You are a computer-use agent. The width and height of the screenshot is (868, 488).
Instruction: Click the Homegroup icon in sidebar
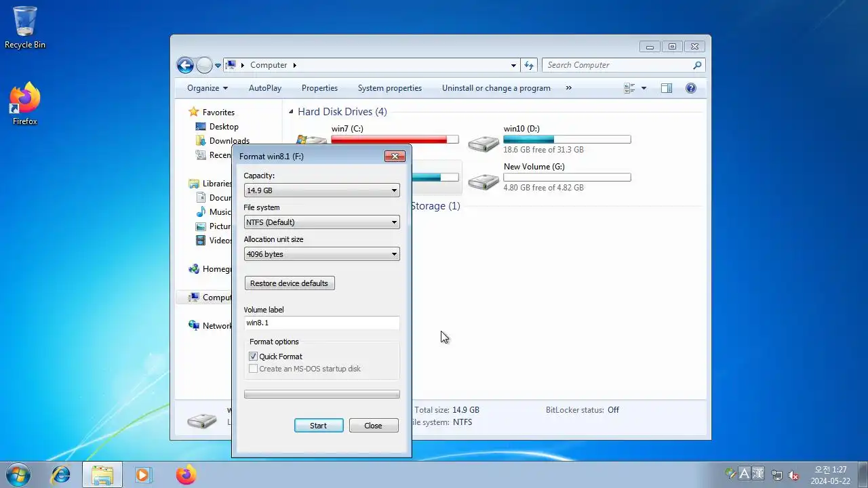(194, 269)
